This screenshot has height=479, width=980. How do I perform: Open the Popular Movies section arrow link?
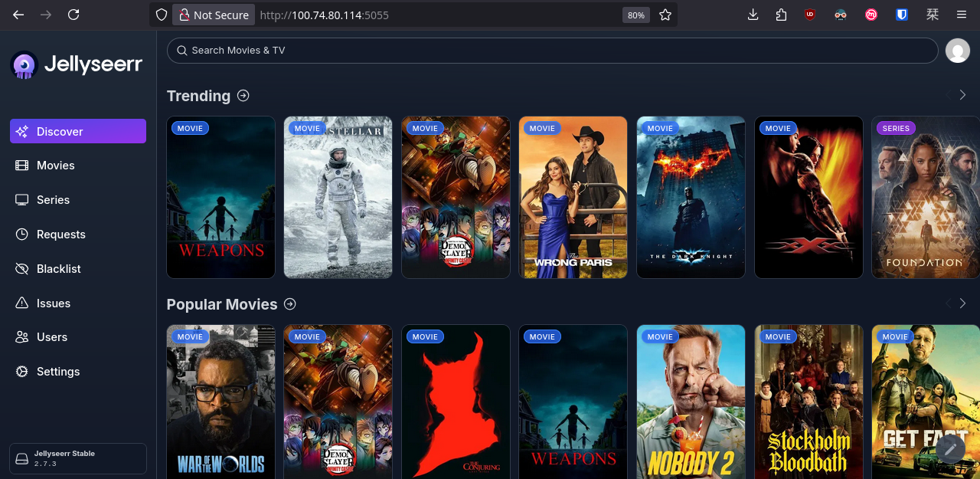click(290, 304)
